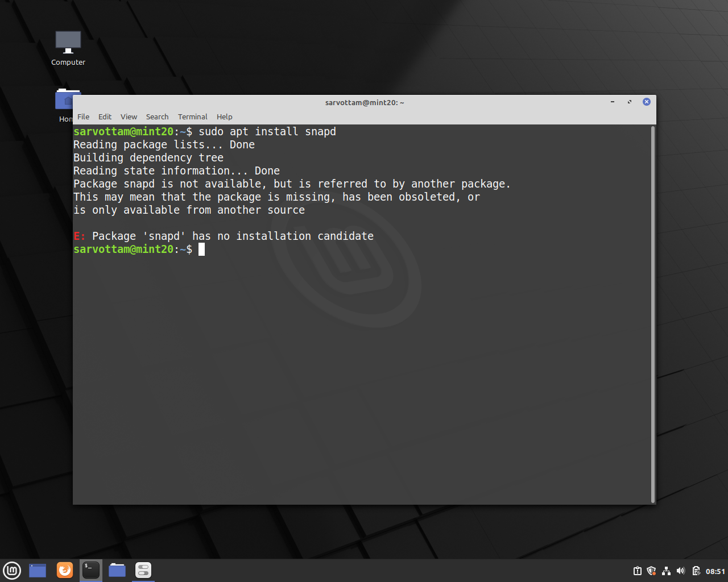Screen dimensions: 728x582
Task: Open the power manager tray icon
Action: (x=695, y=571)
